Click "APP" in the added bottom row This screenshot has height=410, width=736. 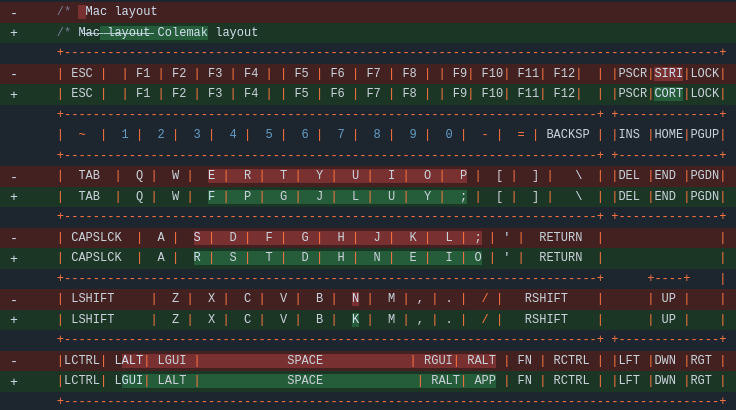coord(485,380)
